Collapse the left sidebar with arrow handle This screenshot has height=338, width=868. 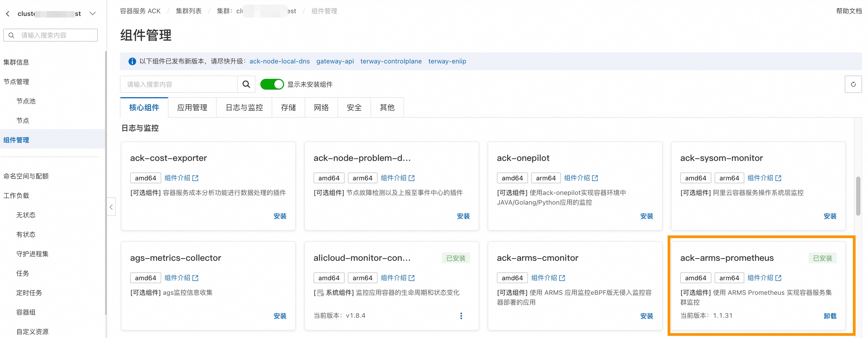click(111, 207)
